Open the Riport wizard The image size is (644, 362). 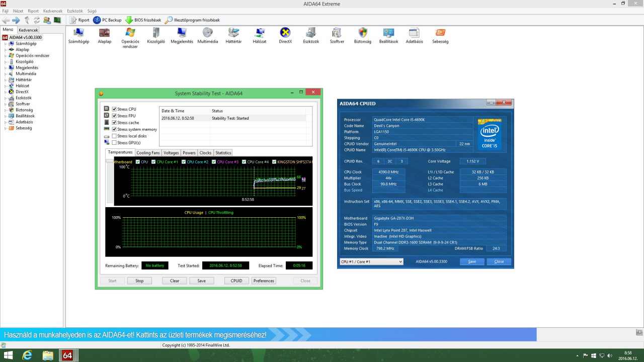click(x=79, y=20)
